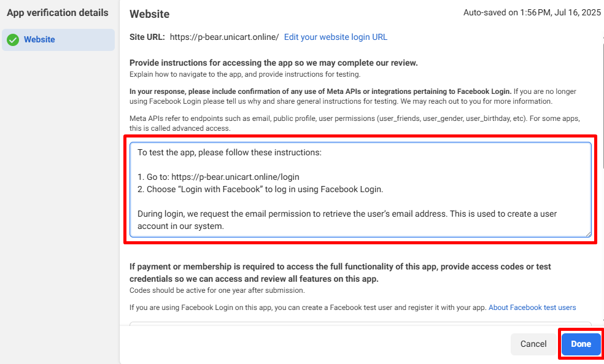Click the 'If payment or membership is required' heading
The image size is (604, 364).
click(x=340, y=273)
